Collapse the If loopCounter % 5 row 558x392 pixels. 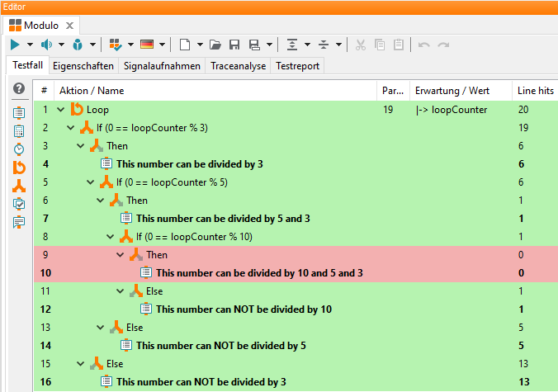pos(91,182)
